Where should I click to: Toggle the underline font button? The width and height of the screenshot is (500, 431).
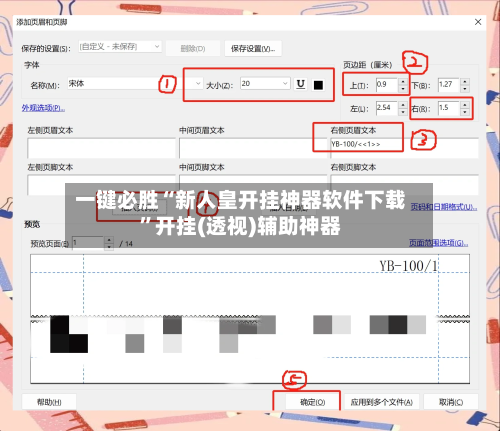tap(301, 85)
